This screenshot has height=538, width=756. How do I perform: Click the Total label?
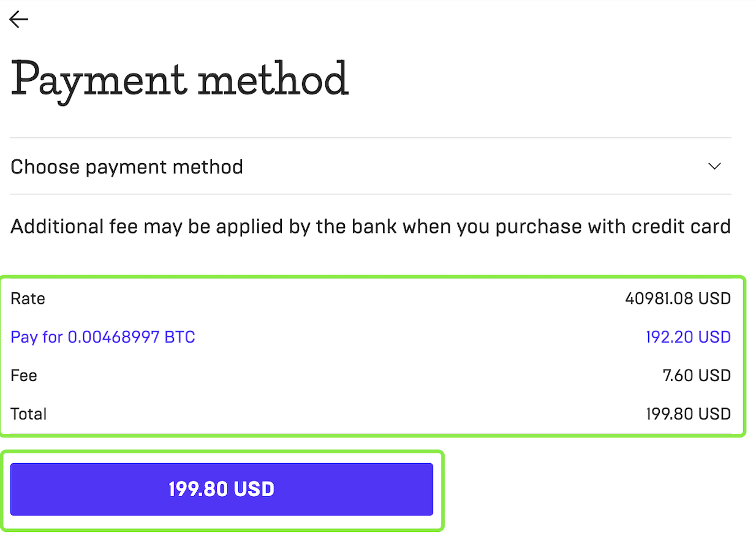(x=29, y=414)
